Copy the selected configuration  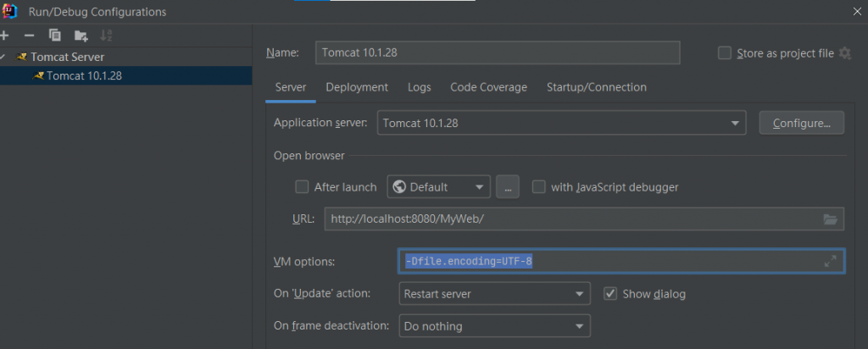[55, 36]
